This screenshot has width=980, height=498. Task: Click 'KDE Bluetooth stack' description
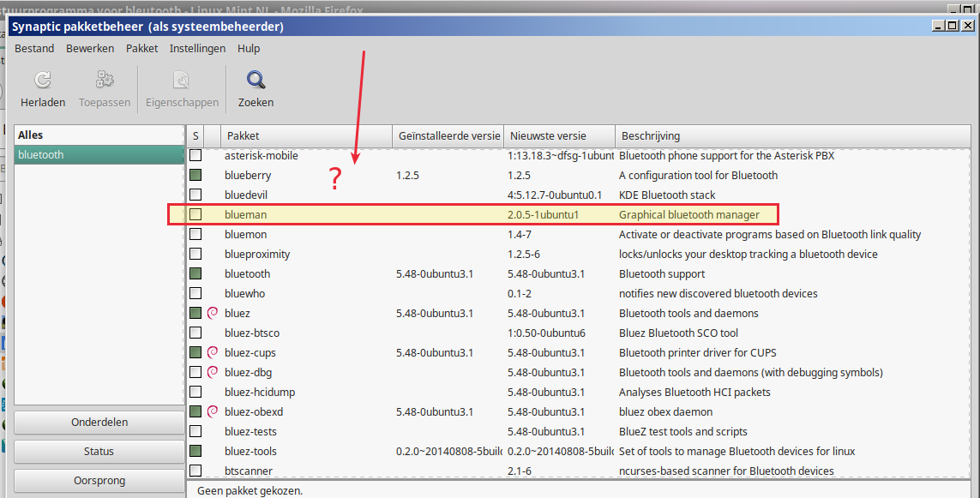coord(667,195)
